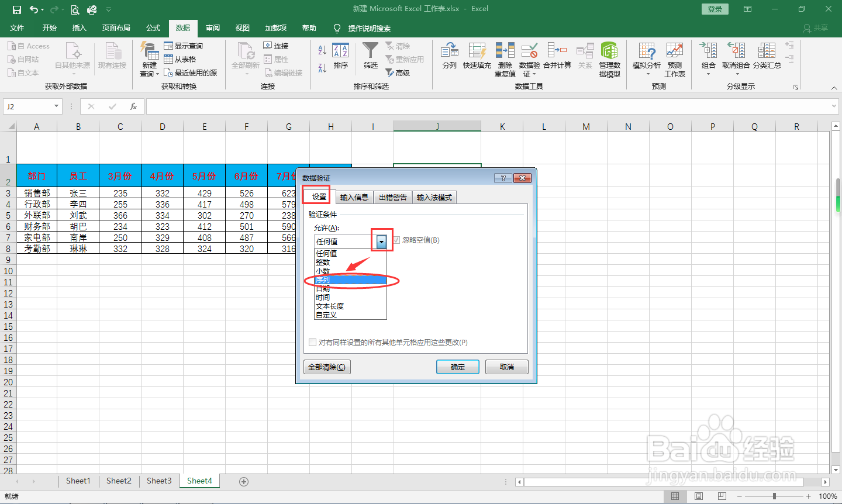Switch to Page Break Preview icon

[722, 496]
